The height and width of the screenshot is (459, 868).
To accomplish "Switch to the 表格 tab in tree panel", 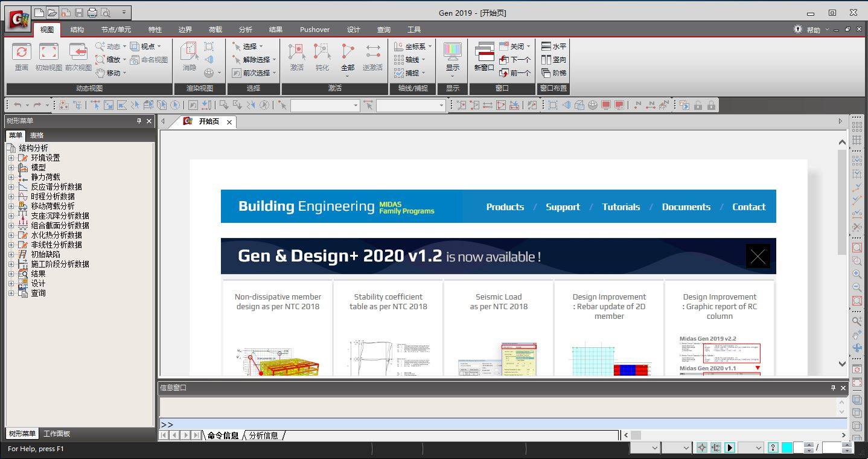I will (x=37, y=135).
